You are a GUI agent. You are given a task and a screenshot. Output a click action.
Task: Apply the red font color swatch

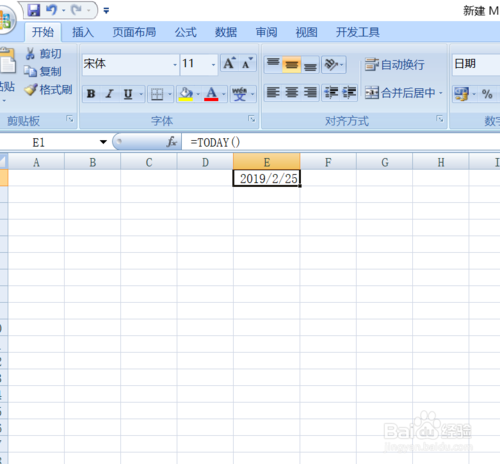(211, 94)
